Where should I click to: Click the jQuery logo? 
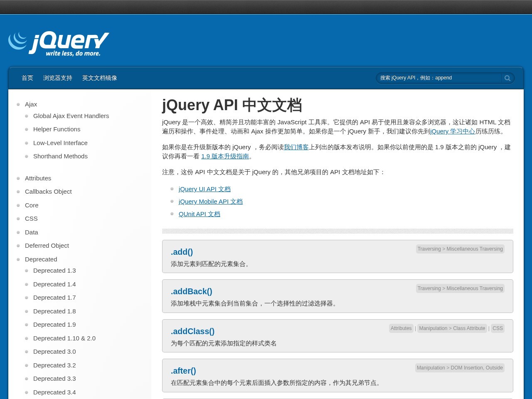[x=59, y=44]
